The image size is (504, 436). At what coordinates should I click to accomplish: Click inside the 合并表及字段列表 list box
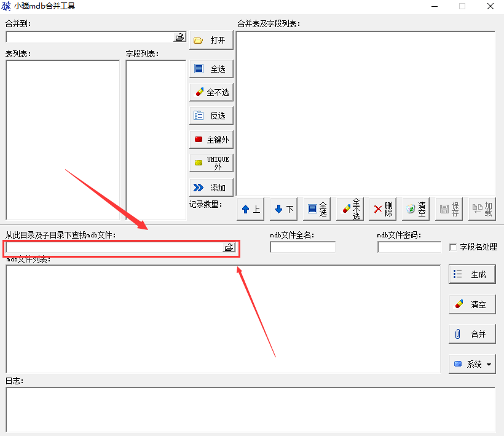coord(366,114)
